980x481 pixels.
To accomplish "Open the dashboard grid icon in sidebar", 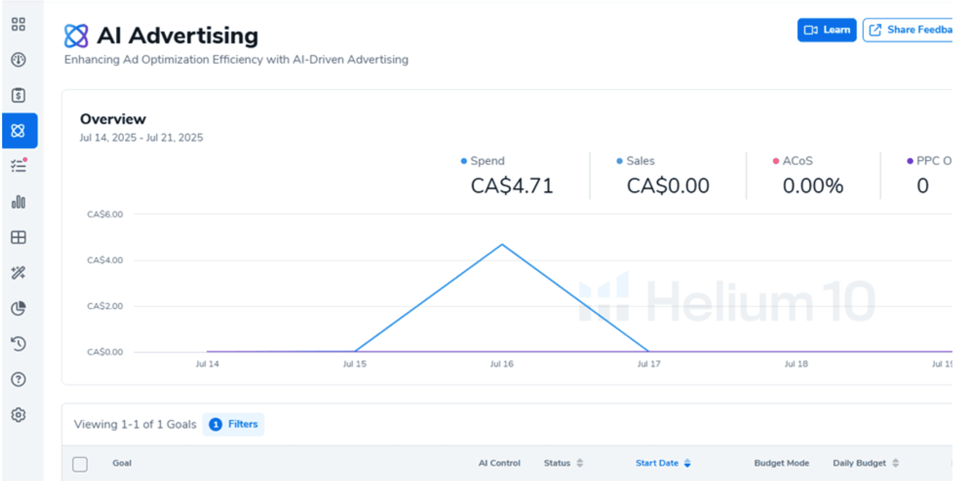I will 19,24.
